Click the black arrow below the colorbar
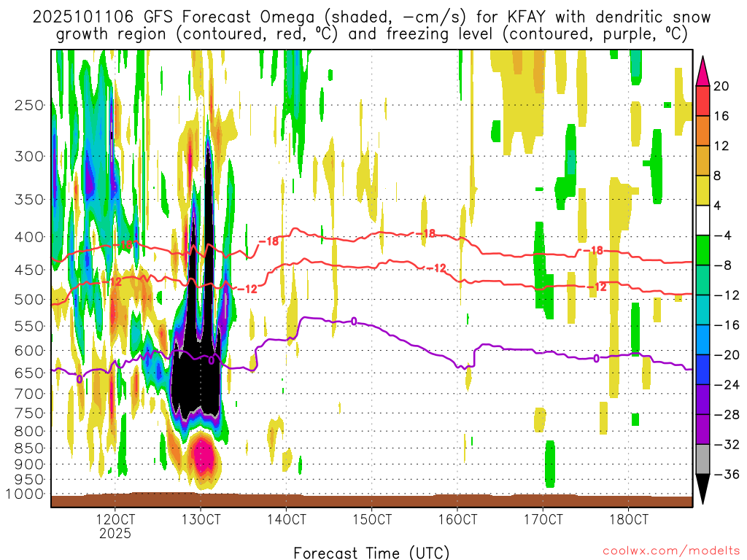Image resolution: width=747 pixels, height=560 pixels. pyautogui.click(x=703, y=488)
